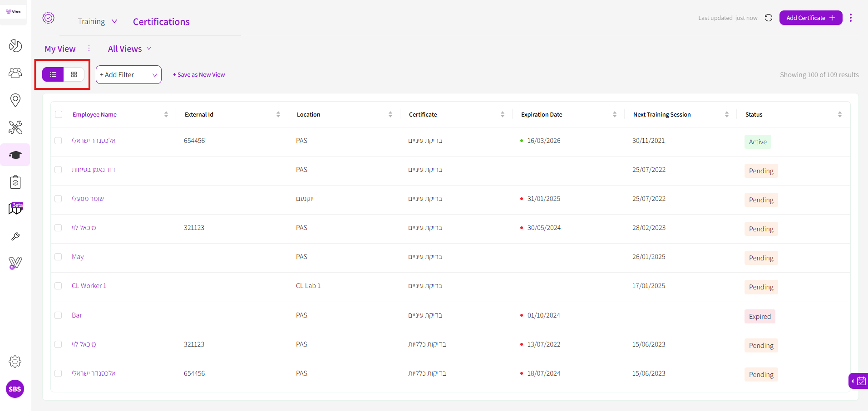Sort by Employee Name column arrows

point(166,114)
